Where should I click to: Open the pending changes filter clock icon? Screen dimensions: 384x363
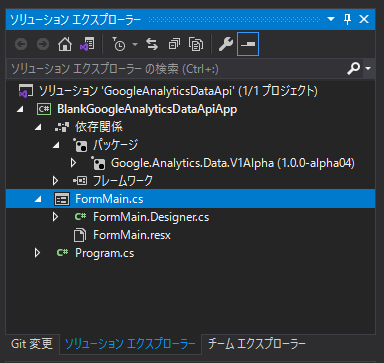(119, 44)
